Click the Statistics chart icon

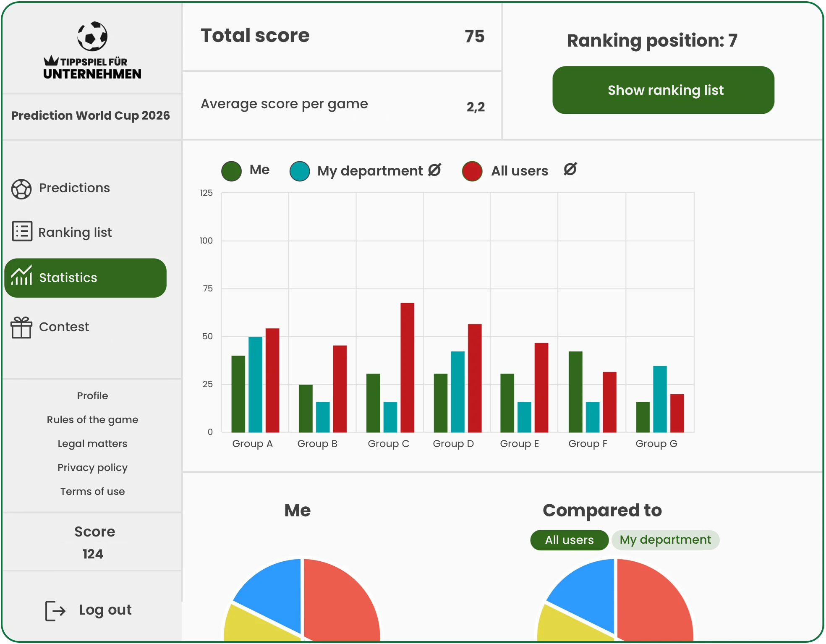pyautogui.click(x=21, y=276)
